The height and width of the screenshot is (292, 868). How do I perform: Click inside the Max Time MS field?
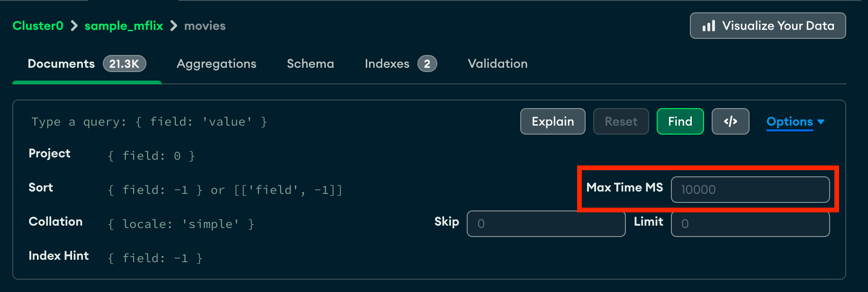tap(750, 189)
